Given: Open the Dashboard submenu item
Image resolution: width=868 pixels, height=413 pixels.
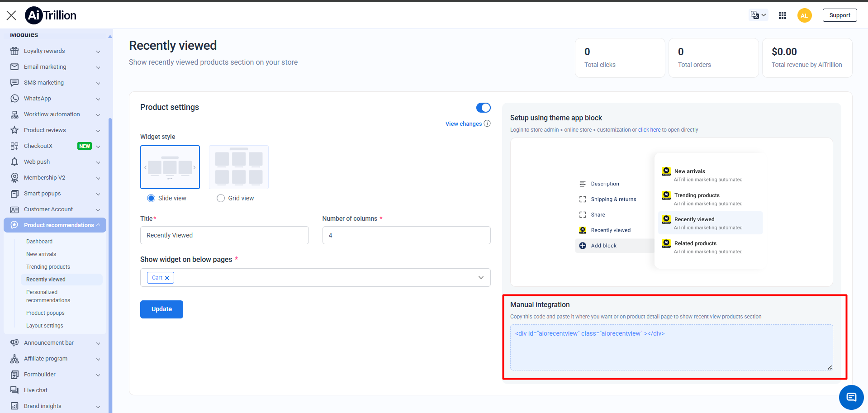Looking at the screenshot, I should pyautogui.click(x=39, y=242).
